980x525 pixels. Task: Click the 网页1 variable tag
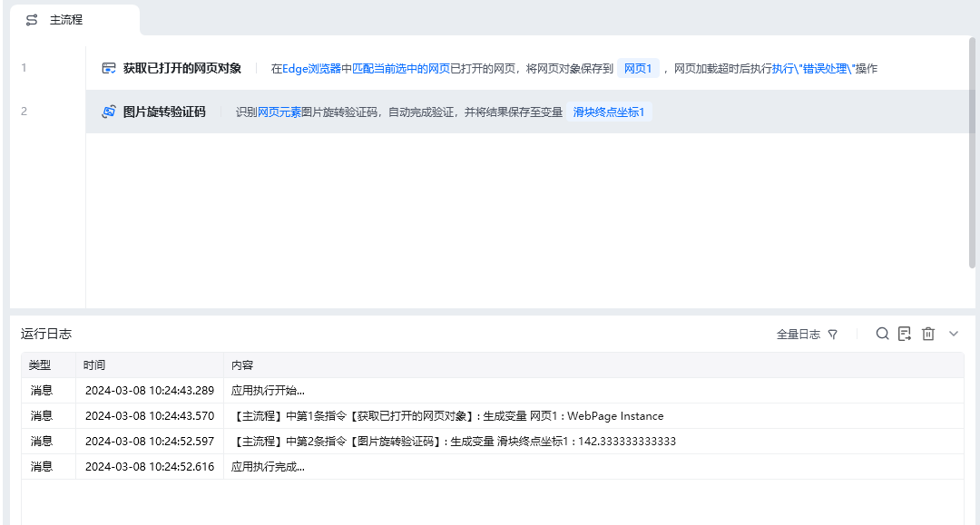[638, 69]
